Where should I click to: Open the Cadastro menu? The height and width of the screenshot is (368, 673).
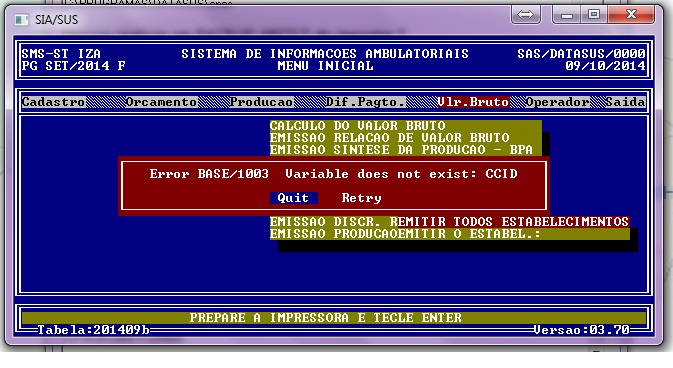(54, 102)
